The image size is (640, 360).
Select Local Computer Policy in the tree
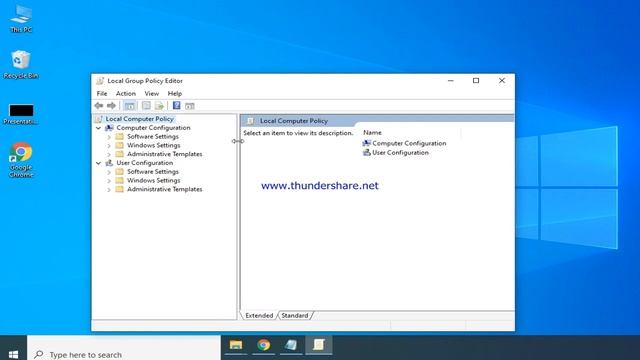(140, 119)
